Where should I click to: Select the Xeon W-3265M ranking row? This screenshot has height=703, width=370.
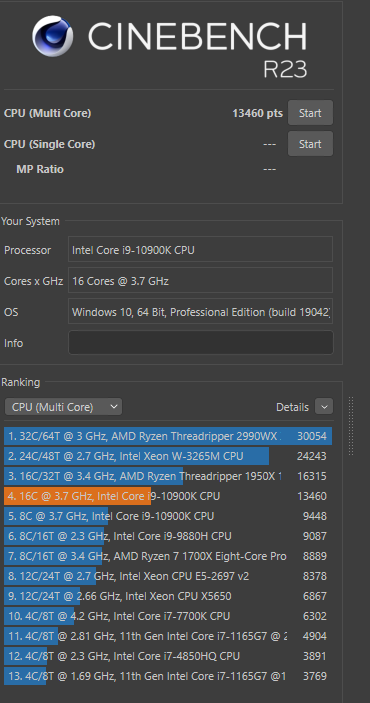click(168, 456)
